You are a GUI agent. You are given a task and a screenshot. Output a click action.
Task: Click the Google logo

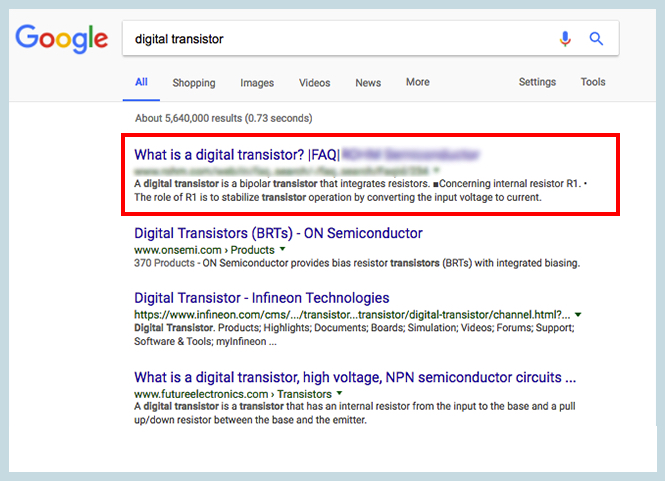[62, 39]
